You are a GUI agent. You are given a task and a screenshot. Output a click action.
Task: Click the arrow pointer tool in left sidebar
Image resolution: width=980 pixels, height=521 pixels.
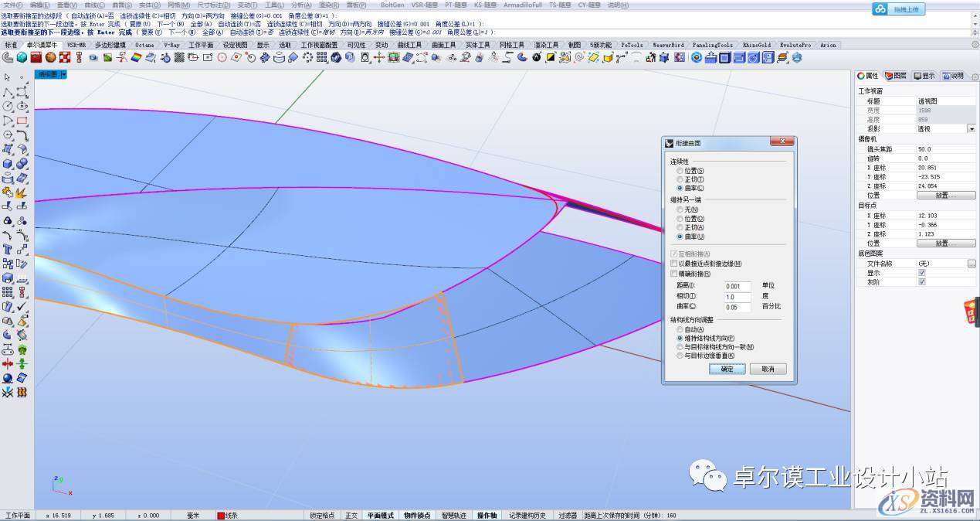(7, 77)
